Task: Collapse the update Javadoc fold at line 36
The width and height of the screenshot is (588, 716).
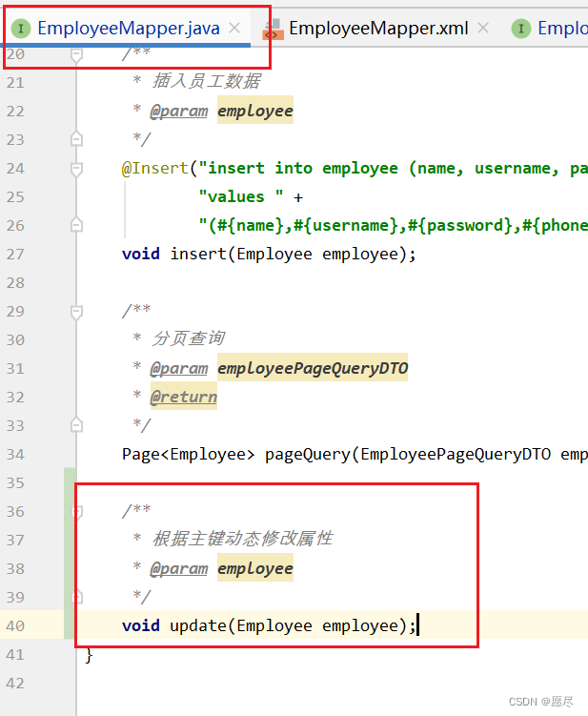Action: [76, 512]
